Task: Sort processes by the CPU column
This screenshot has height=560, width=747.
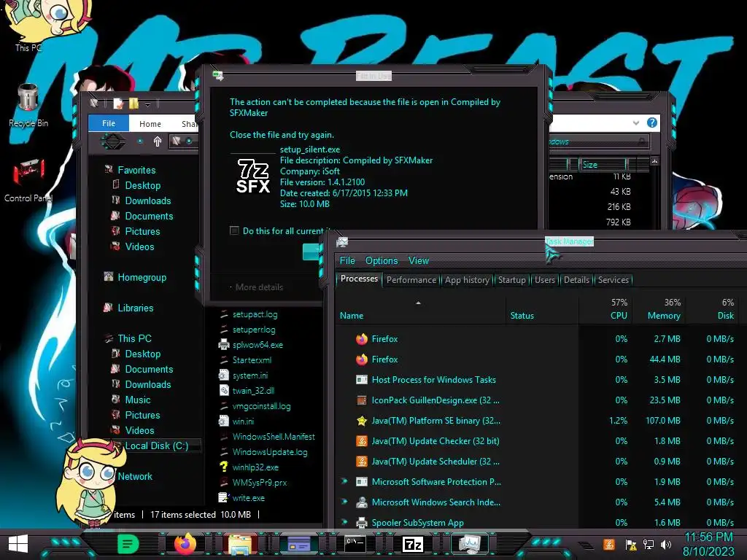Action: 605,309
